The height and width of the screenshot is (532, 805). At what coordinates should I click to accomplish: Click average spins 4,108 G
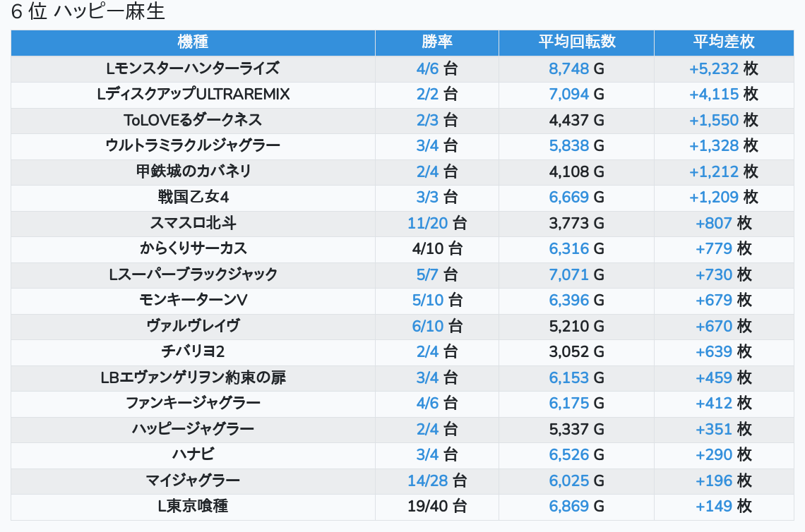click(576, 171)
